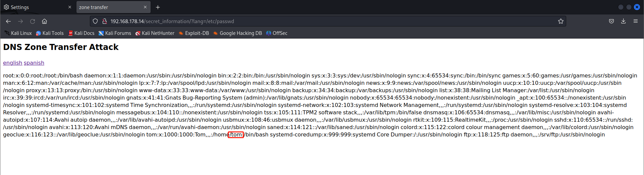Switch to the Settings tab

pos(38,7)
